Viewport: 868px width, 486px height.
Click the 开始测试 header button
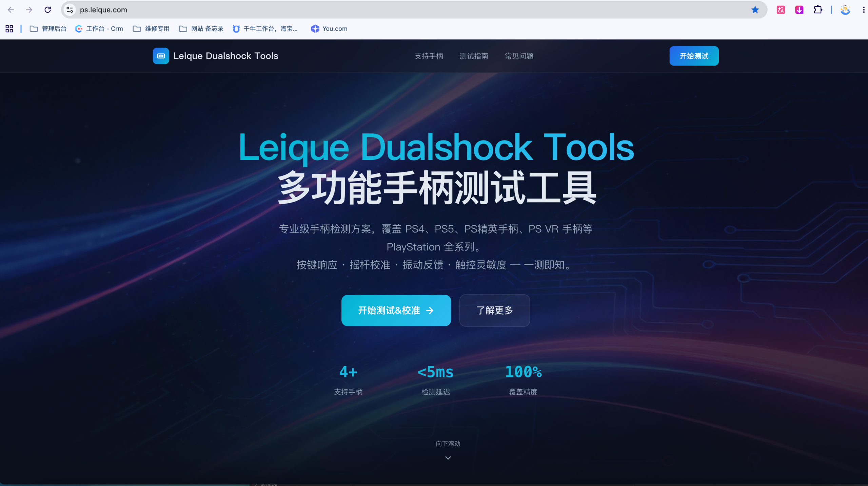[694, 56]
